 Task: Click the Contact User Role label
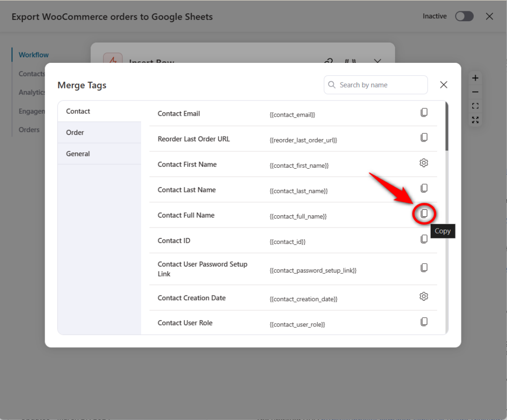tap(185, 323)
